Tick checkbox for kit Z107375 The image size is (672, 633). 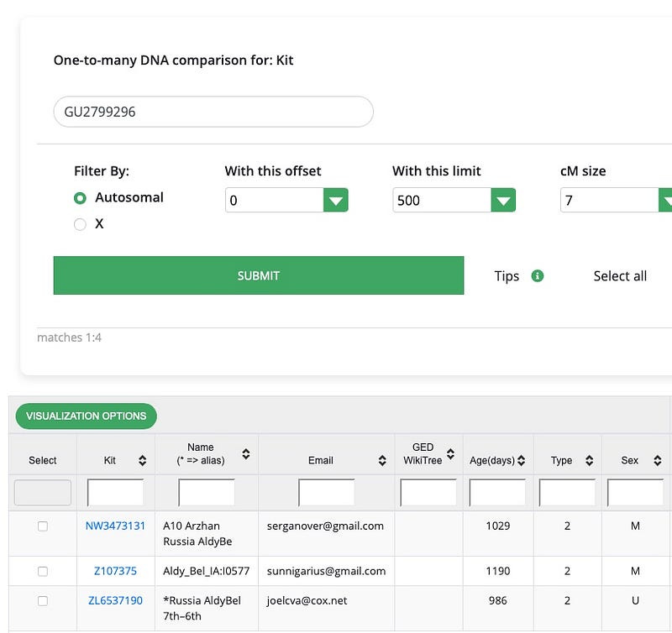[x=43, y=572]
